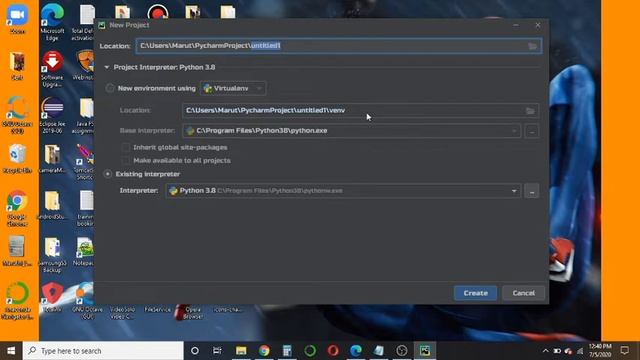
Task: Enable Inherit global site-packages checkbox
Action: [x=126, y=147]
